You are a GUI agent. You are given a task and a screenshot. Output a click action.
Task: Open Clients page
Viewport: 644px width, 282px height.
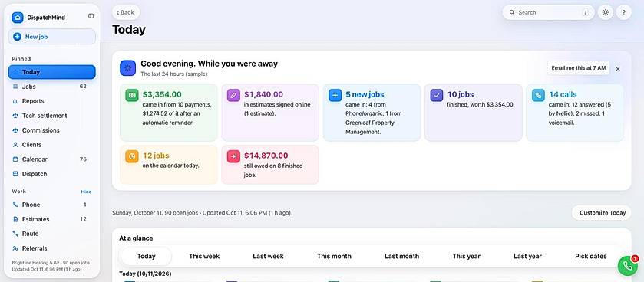[51, 145]
